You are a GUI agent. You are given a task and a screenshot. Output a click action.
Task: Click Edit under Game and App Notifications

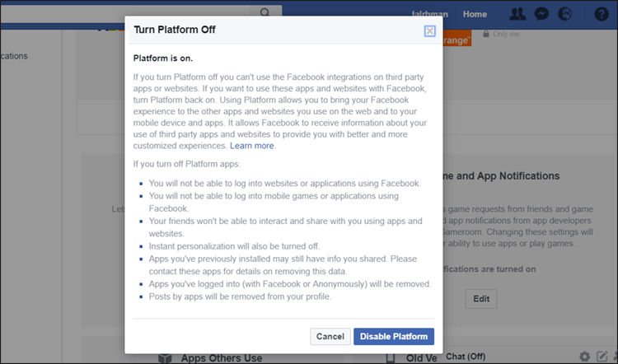[481, 298]
